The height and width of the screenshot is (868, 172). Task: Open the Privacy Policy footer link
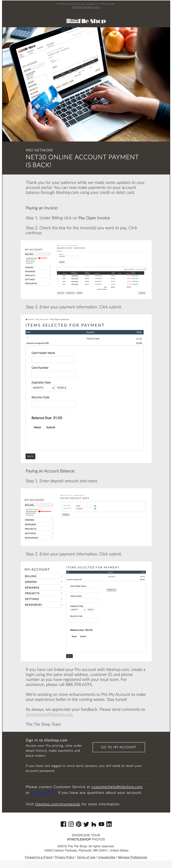[65, 857]
